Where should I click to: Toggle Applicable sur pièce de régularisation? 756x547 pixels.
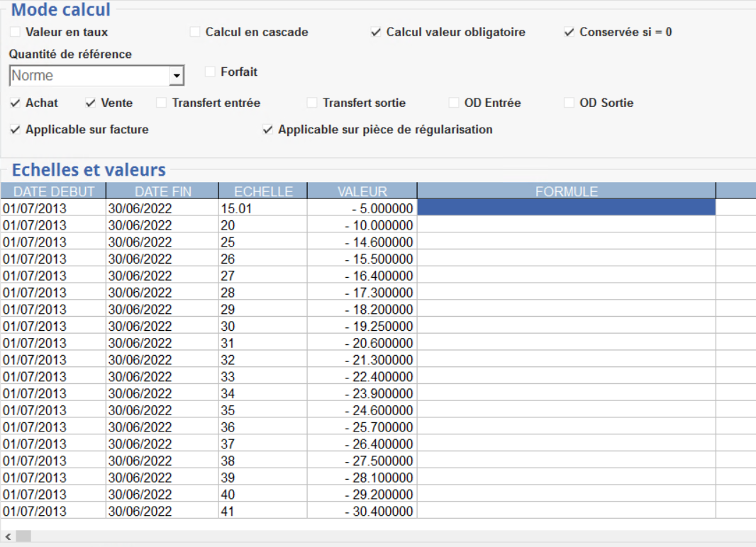(267, 130)
